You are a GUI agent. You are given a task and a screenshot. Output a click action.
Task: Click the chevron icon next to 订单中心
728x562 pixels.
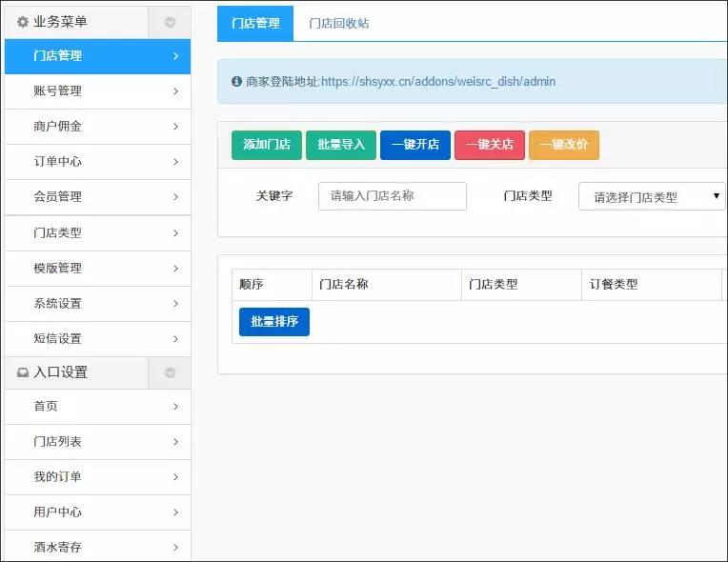coord(175,162)
